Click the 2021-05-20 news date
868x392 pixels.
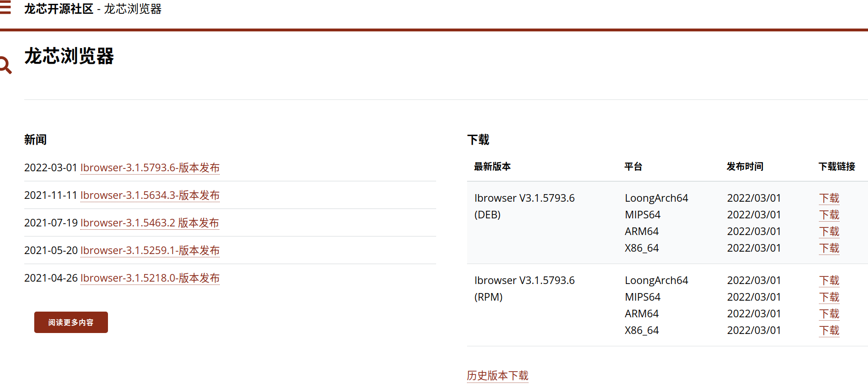[51, 251]
